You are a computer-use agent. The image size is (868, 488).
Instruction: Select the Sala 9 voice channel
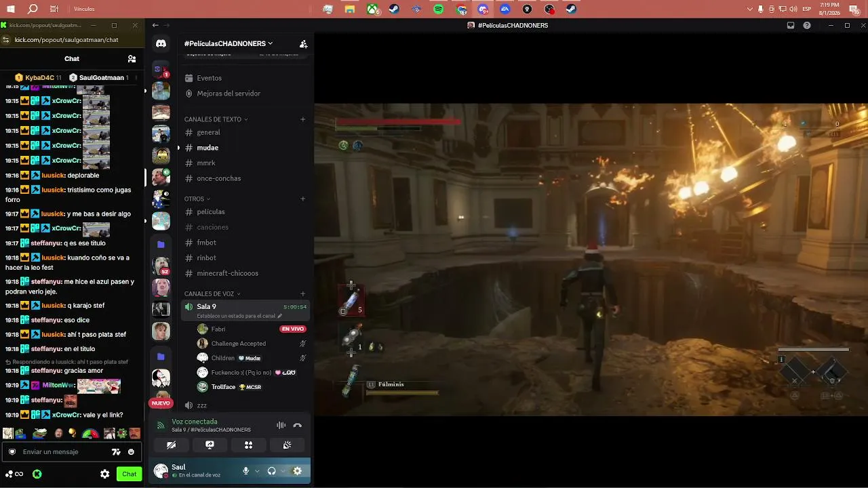tap(245, 310)
